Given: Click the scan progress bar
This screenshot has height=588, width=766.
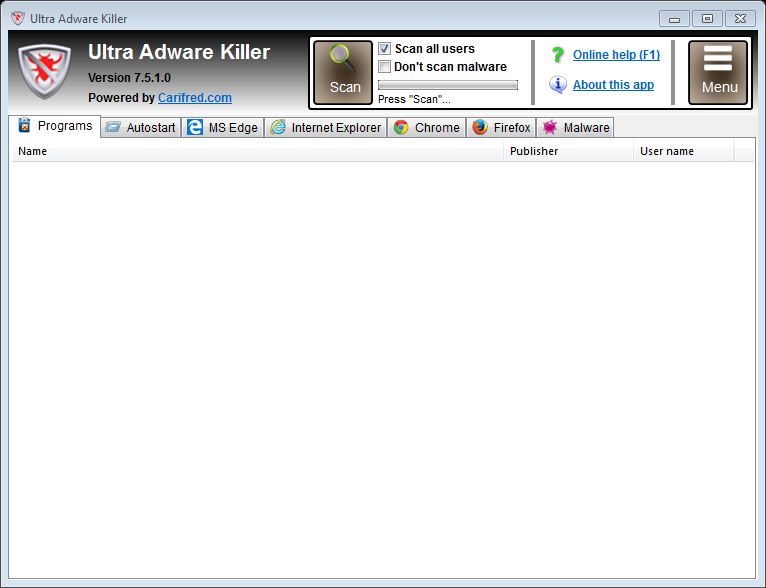Looking at the screenshot, I should pos(448,85).
